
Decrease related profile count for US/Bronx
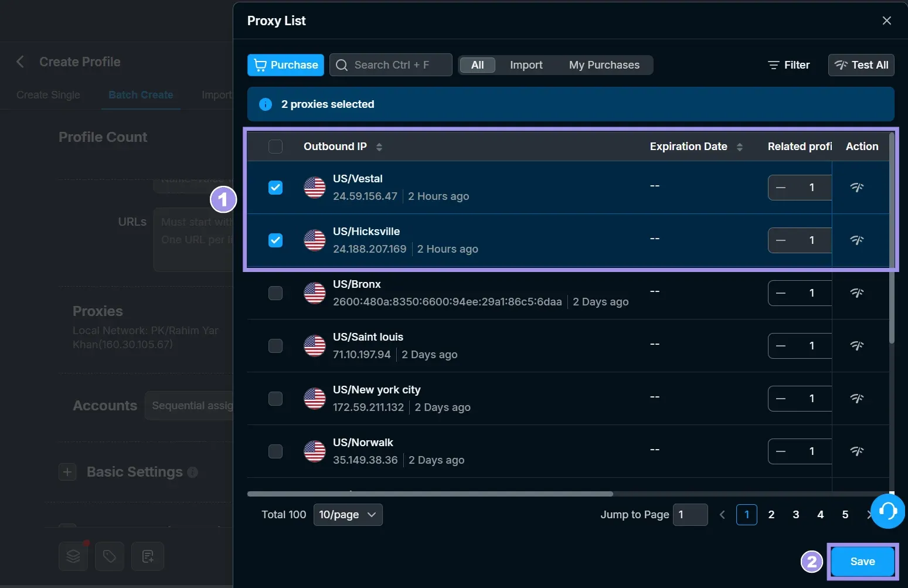(781, 293)
